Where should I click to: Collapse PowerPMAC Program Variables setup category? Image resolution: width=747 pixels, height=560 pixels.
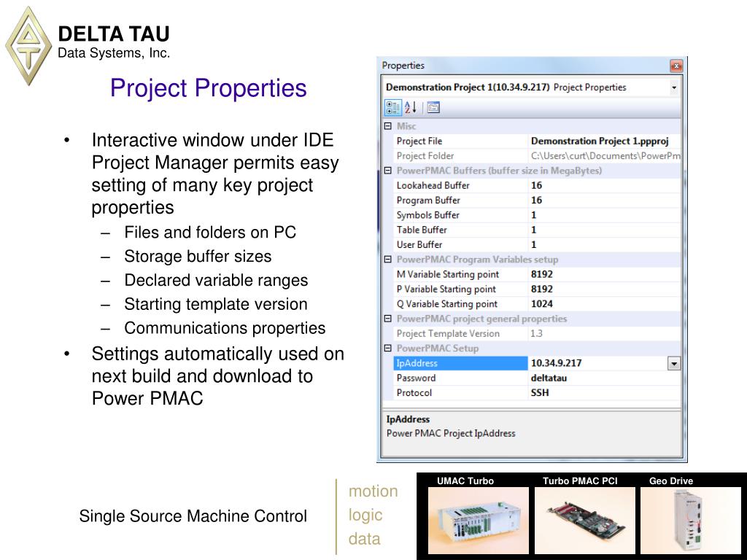pyautogui.click(x=388, y=260)
